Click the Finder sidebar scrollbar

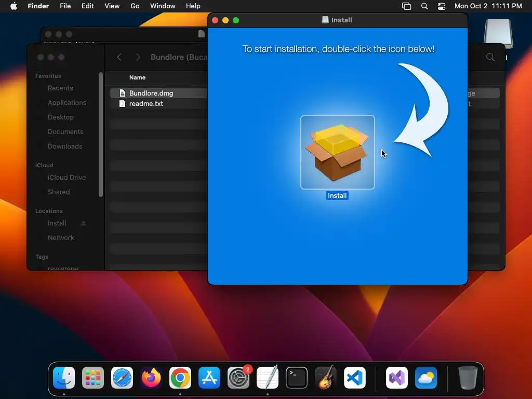click(x=100, y=135)
